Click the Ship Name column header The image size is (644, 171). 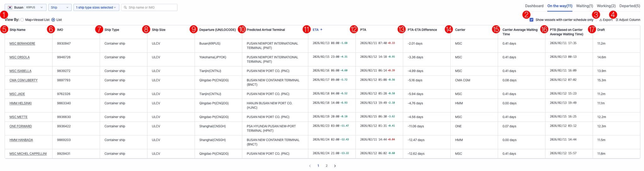[x=18, y=30]
